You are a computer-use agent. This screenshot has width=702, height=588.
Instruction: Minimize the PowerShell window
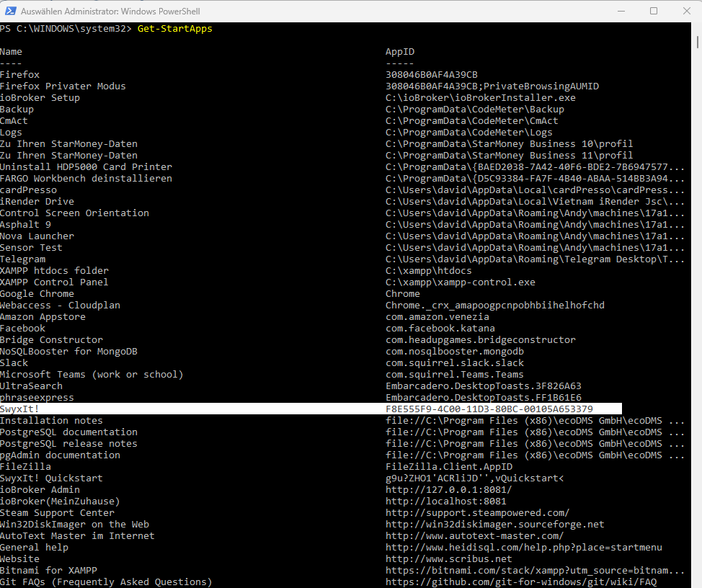621,11
